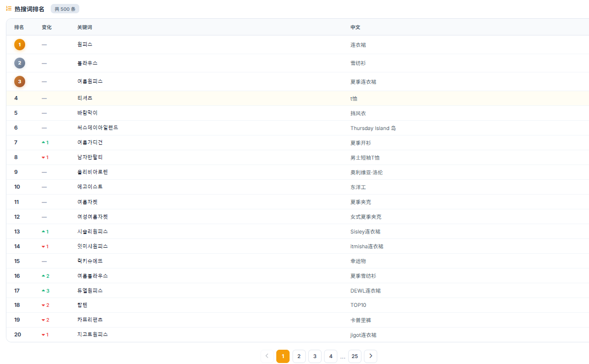The height and width of the screenshot is (364, 589).
Task: Open page 3 of the ranking
Action: (315, 356)
